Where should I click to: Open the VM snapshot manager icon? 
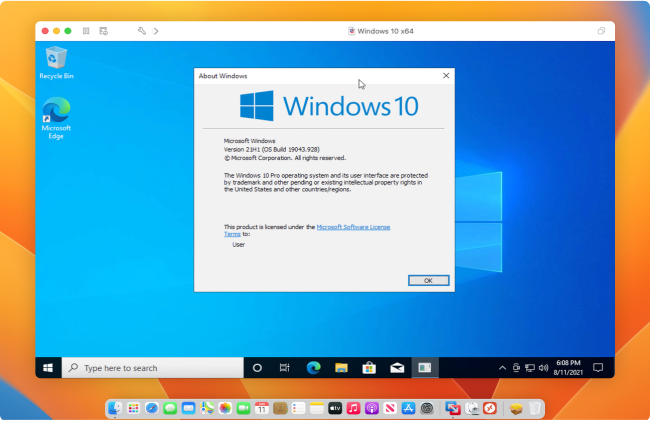104,31
